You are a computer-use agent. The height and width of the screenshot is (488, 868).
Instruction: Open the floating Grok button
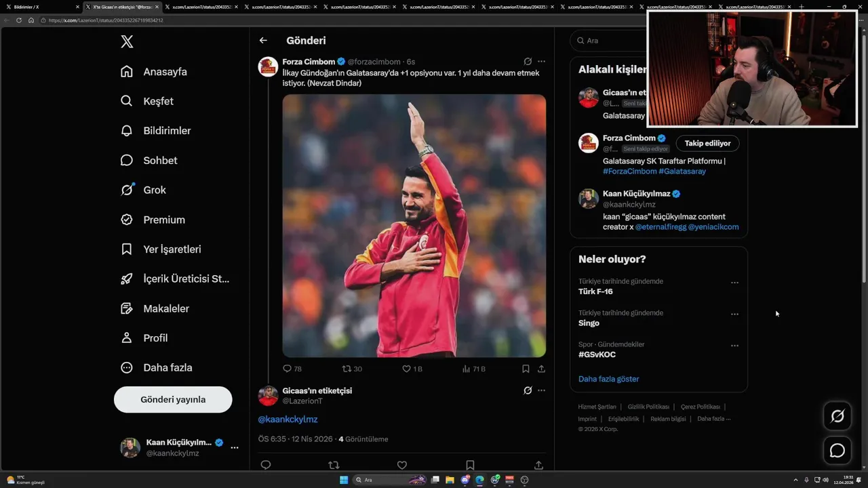(837, 416)
